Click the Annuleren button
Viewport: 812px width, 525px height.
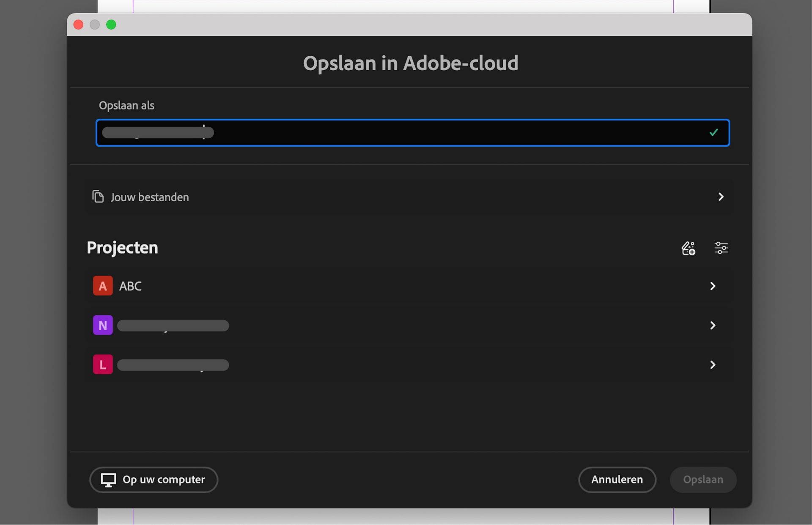pos(617,480)
